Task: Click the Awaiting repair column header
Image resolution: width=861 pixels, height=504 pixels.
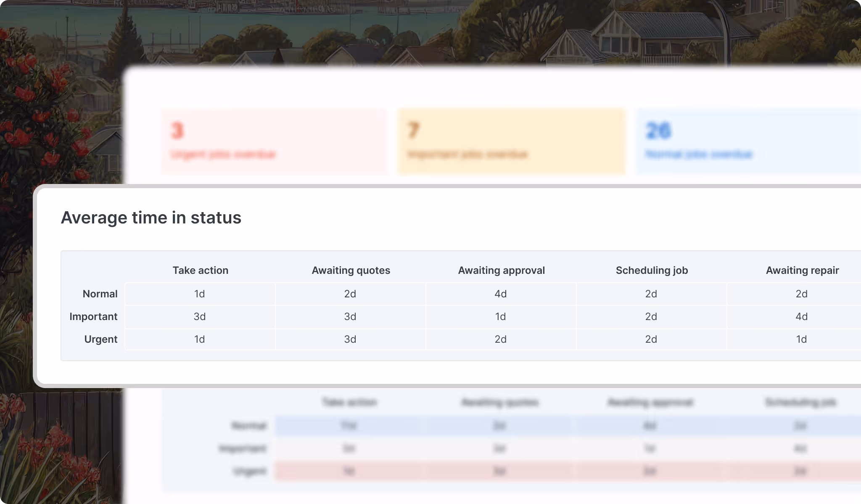Action: (802, 270)
